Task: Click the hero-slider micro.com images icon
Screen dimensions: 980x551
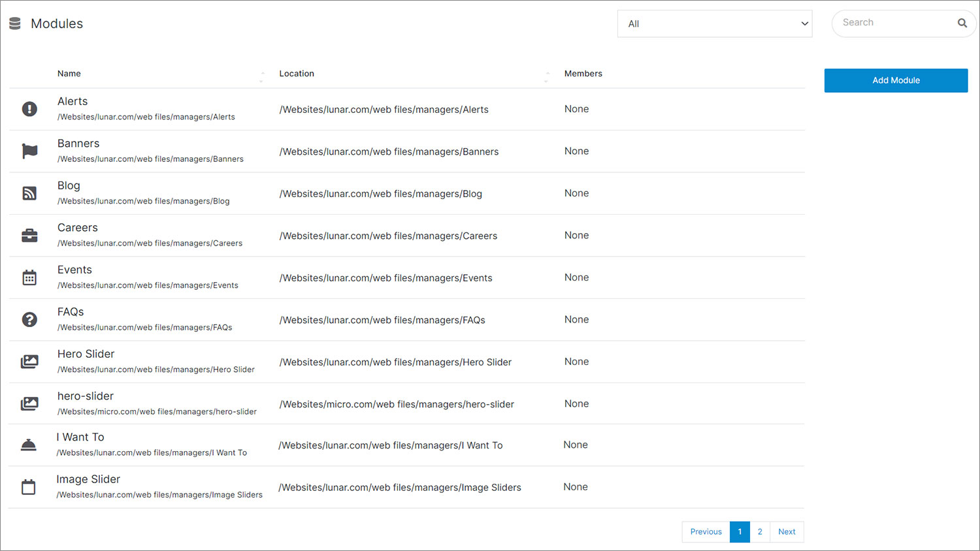Action: pyautogui.click(x=29, y=403)
